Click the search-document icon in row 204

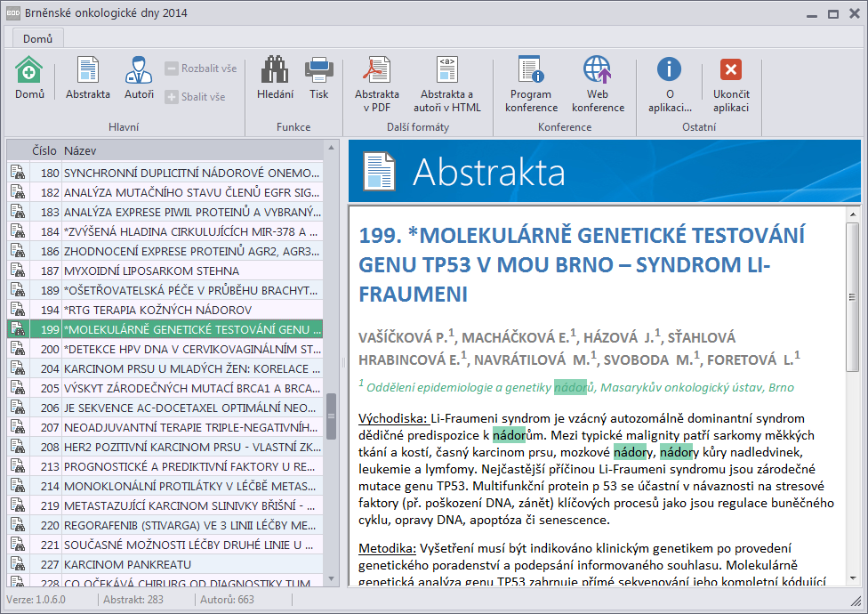18,368
